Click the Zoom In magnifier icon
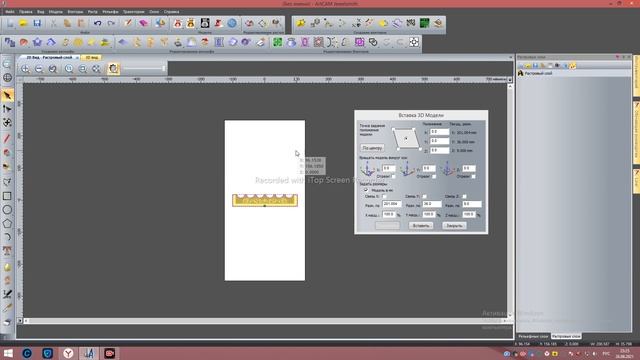The width and height of the screenshot is (640, 360). pos(25,69)
